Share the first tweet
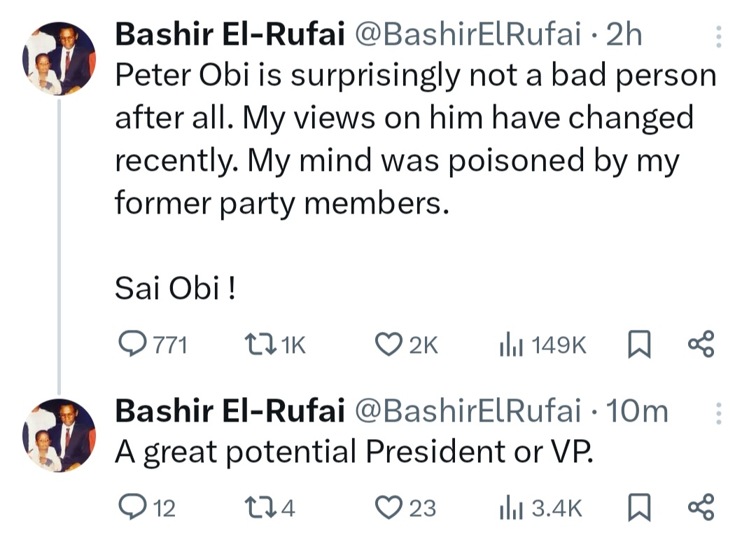 coord(701,345)
